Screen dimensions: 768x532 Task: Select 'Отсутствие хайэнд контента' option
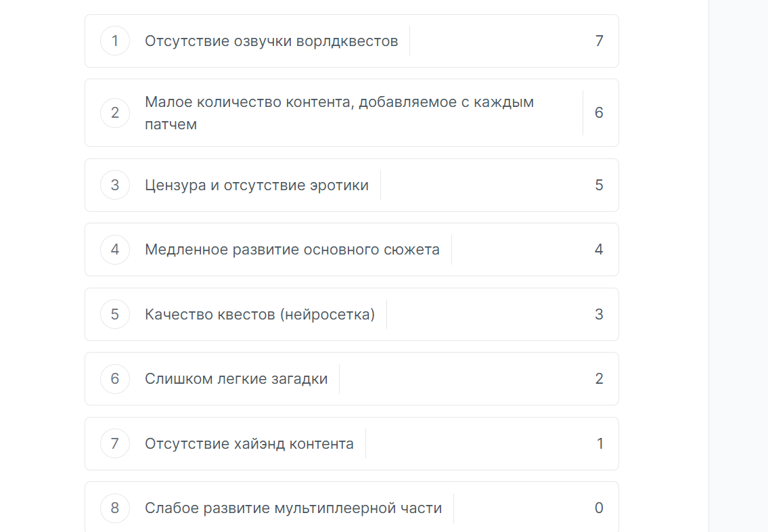pos(249,443)
